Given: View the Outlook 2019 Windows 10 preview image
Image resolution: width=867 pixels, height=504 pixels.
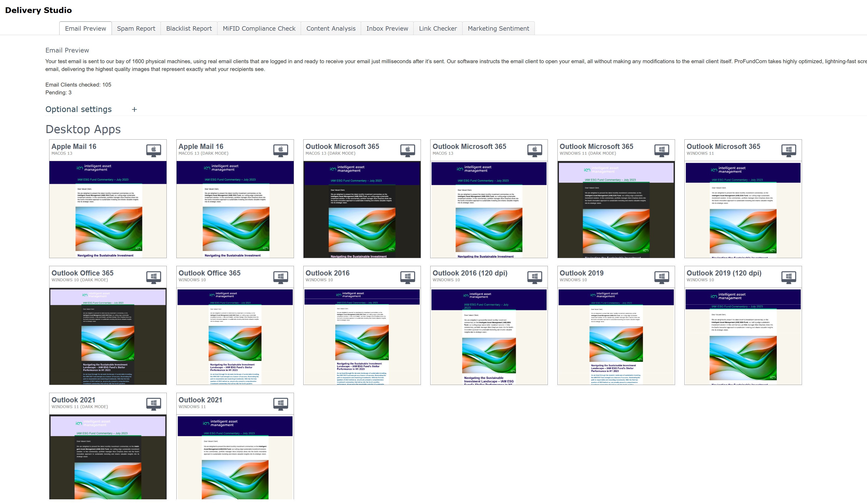Looking at the screenshot, I should (x=615, y=336).
